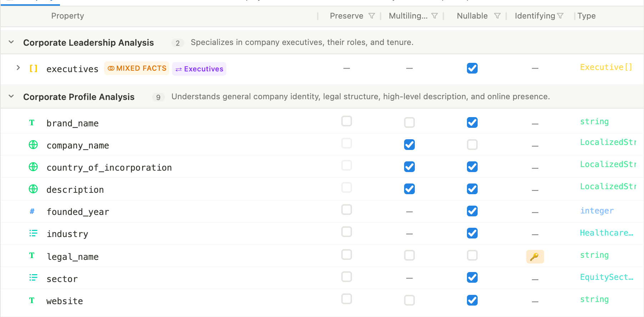The height and width of the screenshot is (317, 644).
Task: Click the globe icon for country_of_incorporation
Action: [33, 167]
